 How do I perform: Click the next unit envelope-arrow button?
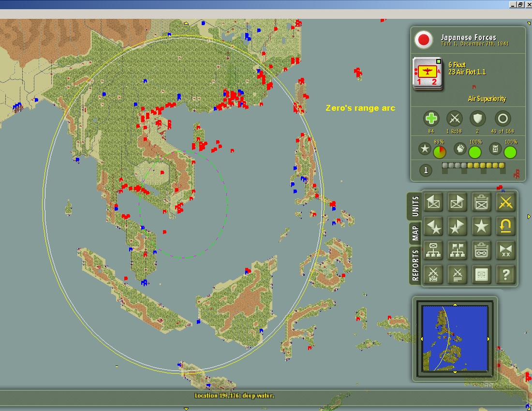pyautogui.click(x=457, y=203)
